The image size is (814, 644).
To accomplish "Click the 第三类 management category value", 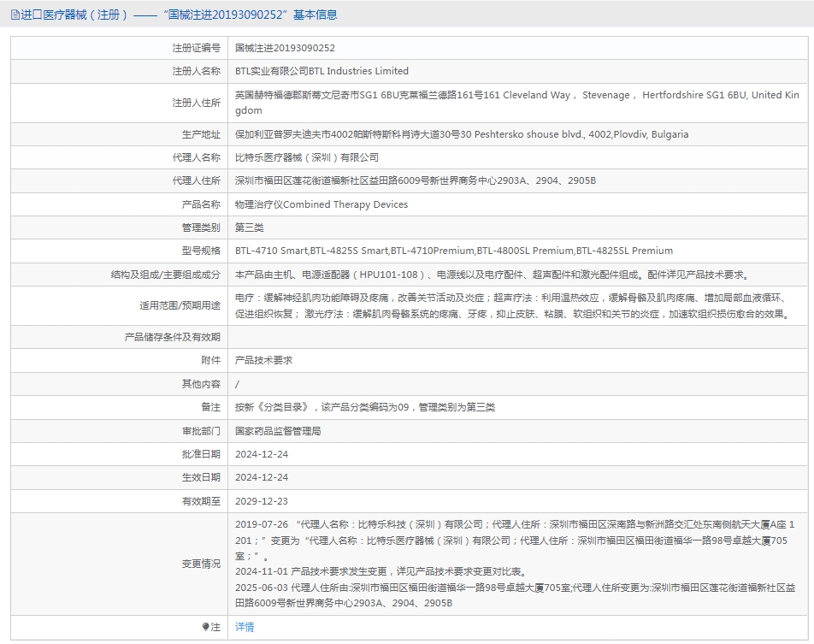I will pos(250,227).
